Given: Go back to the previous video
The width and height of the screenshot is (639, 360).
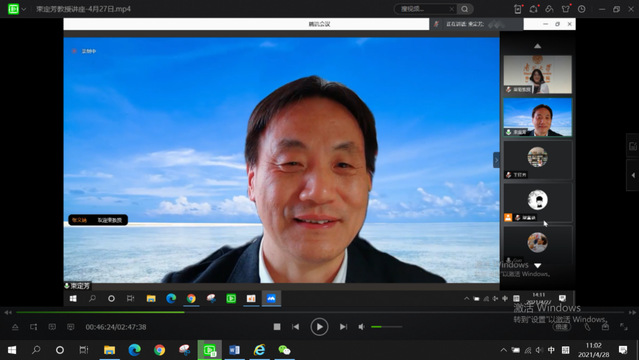Looking at the screenshot, I should coord(295,327).
